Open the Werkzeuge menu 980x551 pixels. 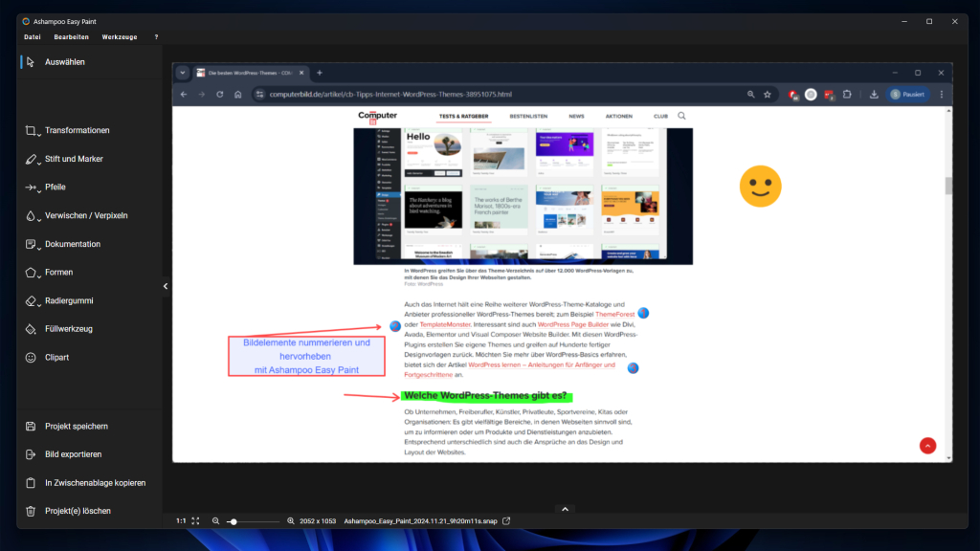coord(120,37)
